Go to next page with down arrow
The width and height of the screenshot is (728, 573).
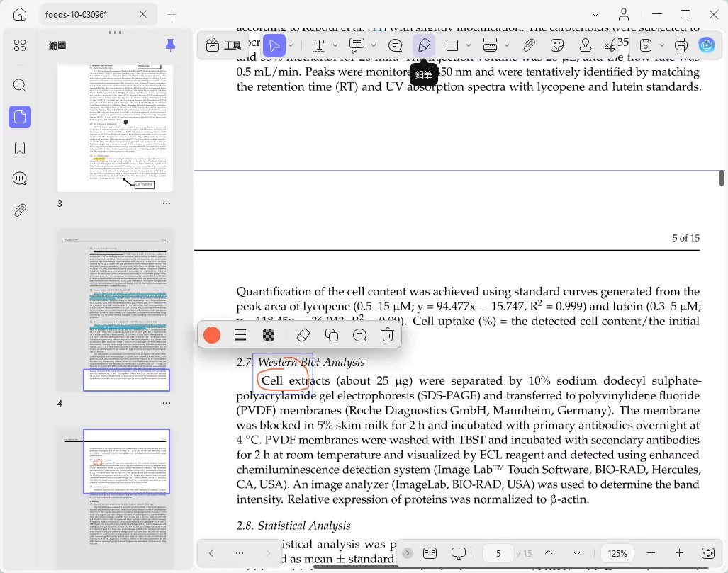[x=576, y=553]
